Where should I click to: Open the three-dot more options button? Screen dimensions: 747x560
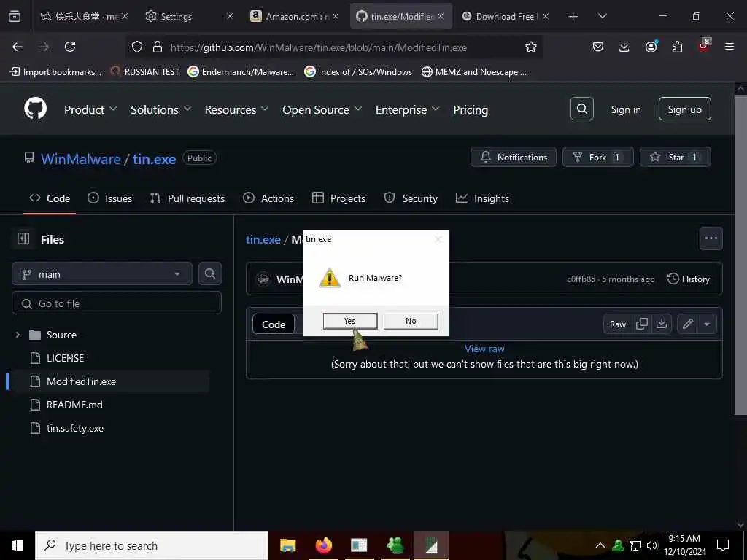point(711,238)
